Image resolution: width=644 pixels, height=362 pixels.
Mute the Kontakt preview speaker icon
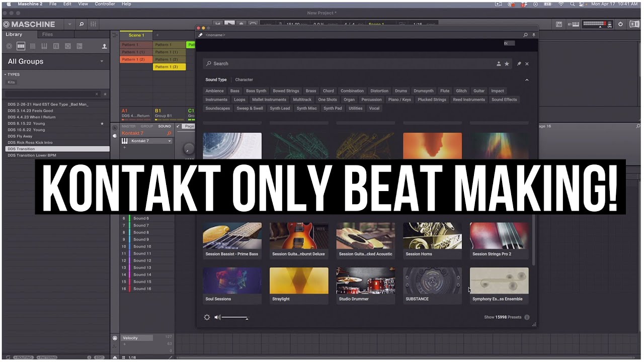(217, 317)
